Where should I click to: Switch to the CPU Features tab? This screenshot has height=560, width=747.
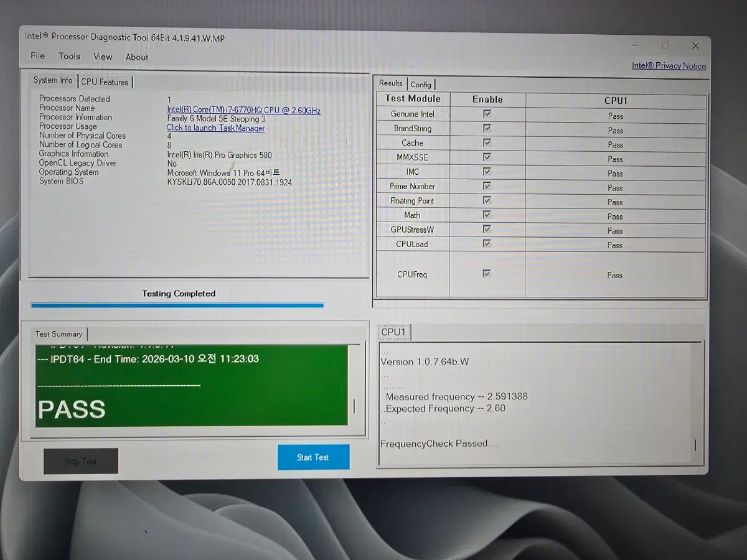coord(105,82)
